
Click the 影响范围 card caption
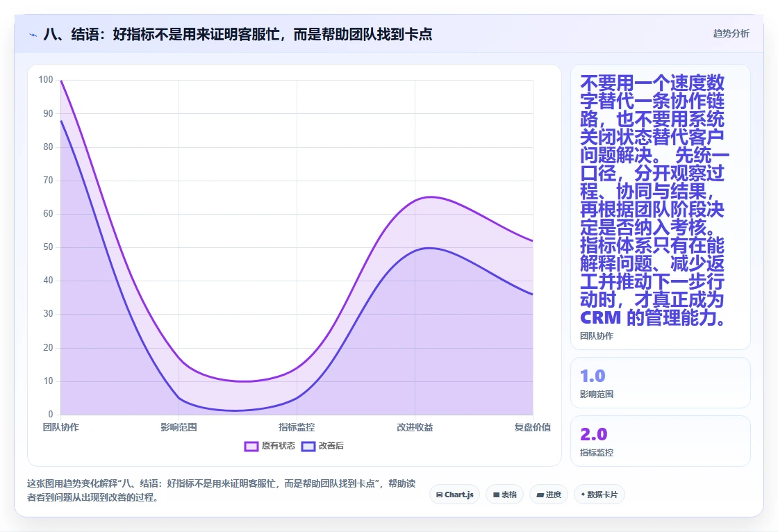coord(597,394)
